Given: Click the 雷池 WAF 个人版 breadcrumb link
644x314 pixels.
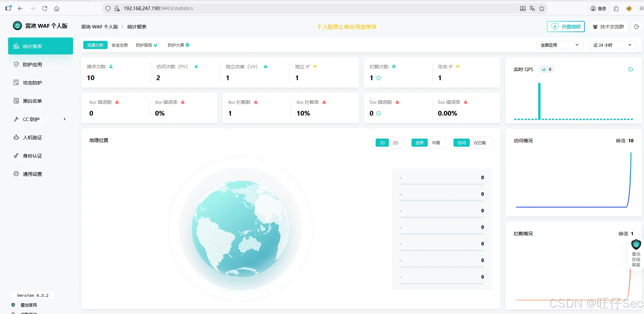Looking at the screenshot, I should pyautogui.click(x=99, y=27).
